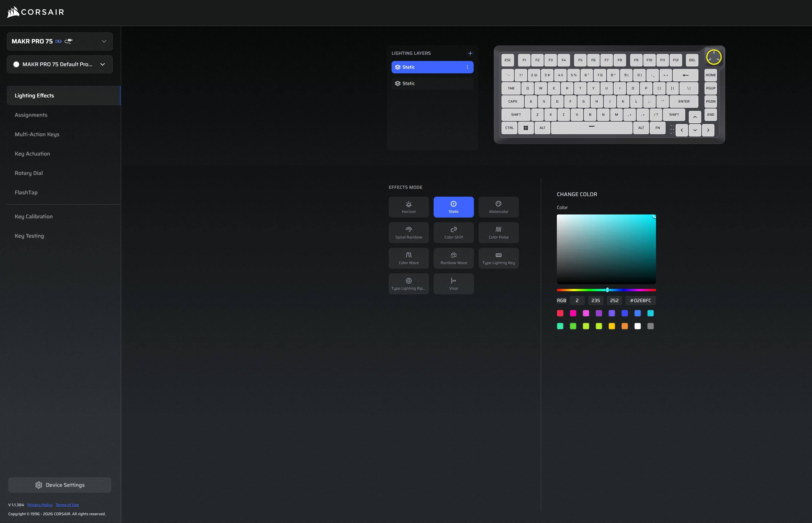Click inside the color saturation picker area
This screenshot has height=523, width=812.
606,249
